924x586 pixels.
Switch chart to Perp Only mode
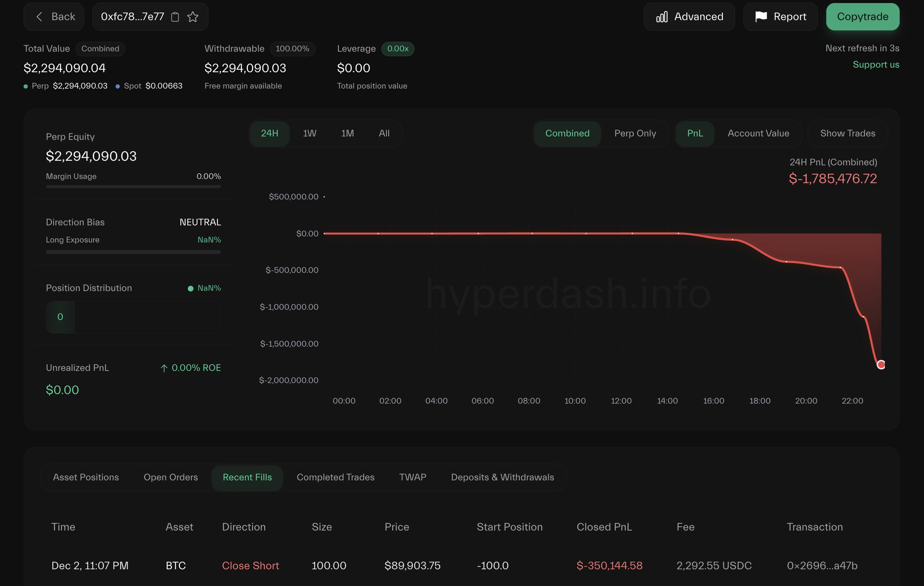pyautogui.click(x=635, y=133)
